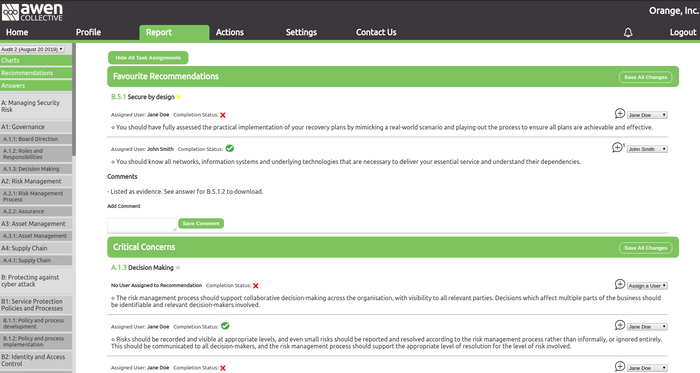Select A4: Supply Chain in sidebar
Viewport: 700px width, 373px height.
[x=36, y=248]
